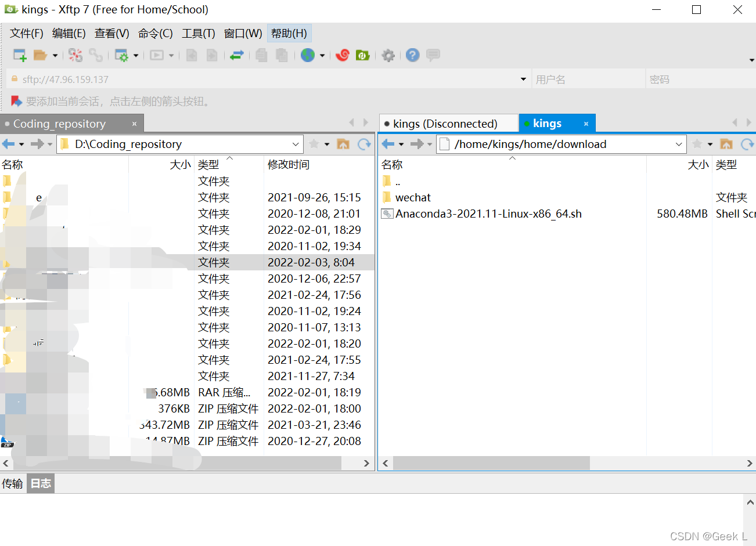
Task: Launch Xshell via red swirl icon
Action: 343,55
